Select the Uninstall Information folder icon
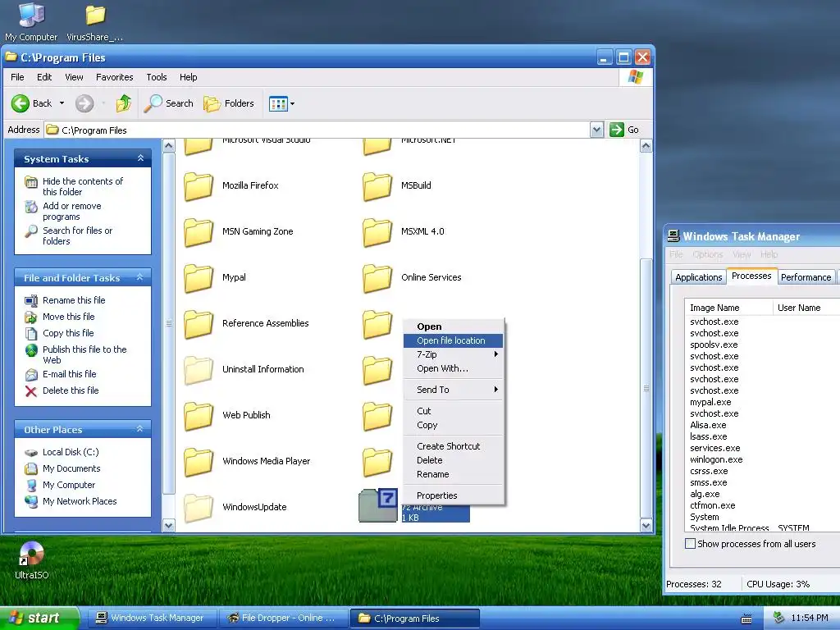The height and width of the screenshot is (630, 840). (199, 371)
